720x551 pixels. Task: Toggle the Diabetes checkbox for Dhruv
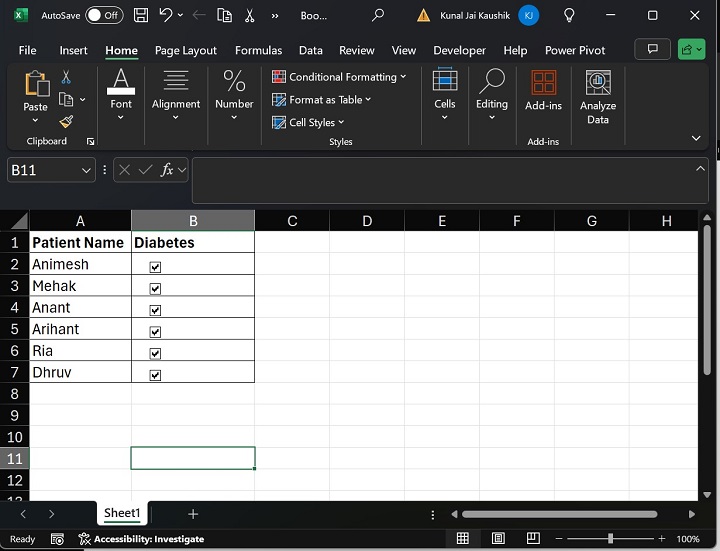(x=155, y=375)
